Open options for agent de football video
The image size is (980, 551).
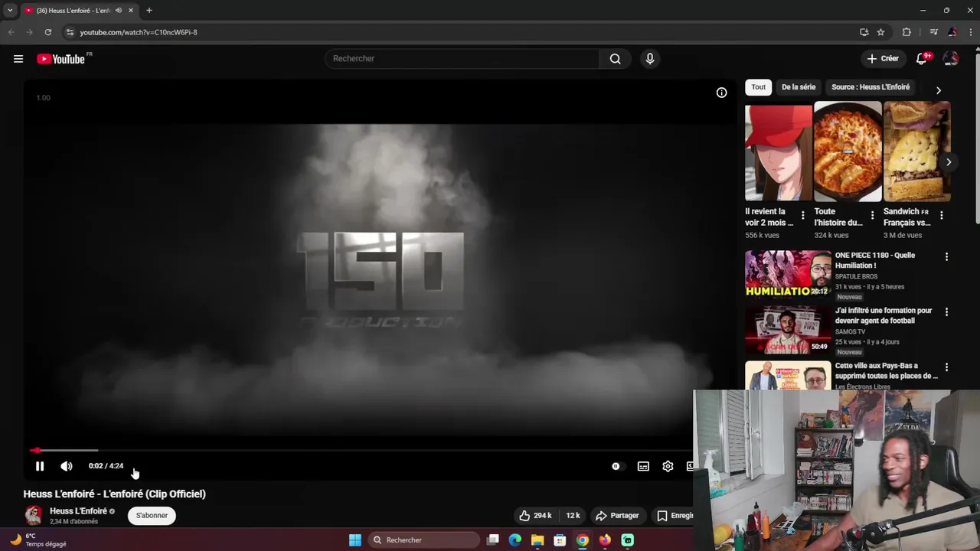946,312
